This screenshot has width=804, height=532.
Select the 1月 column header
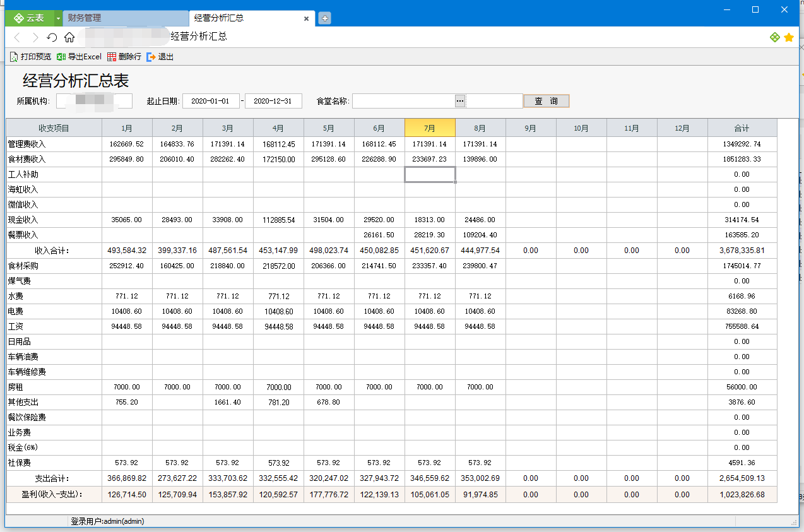point(127,128)
